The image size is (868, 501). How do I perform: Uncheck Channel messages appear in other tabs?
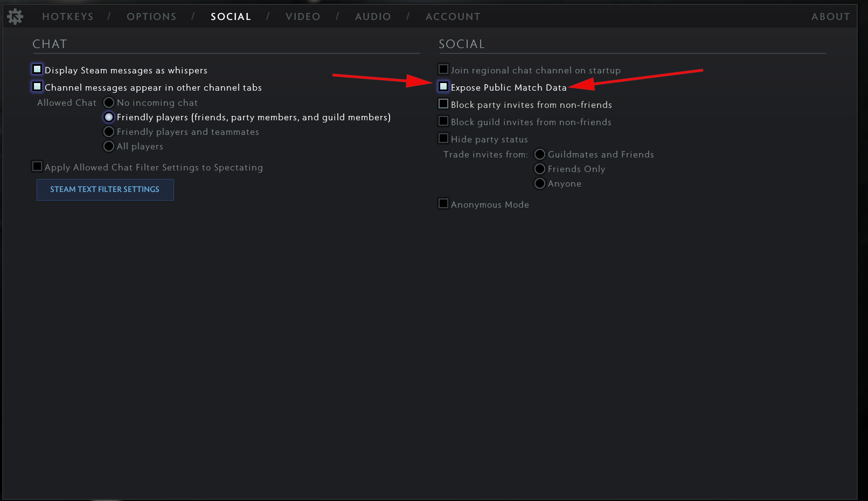pos(37,87)
